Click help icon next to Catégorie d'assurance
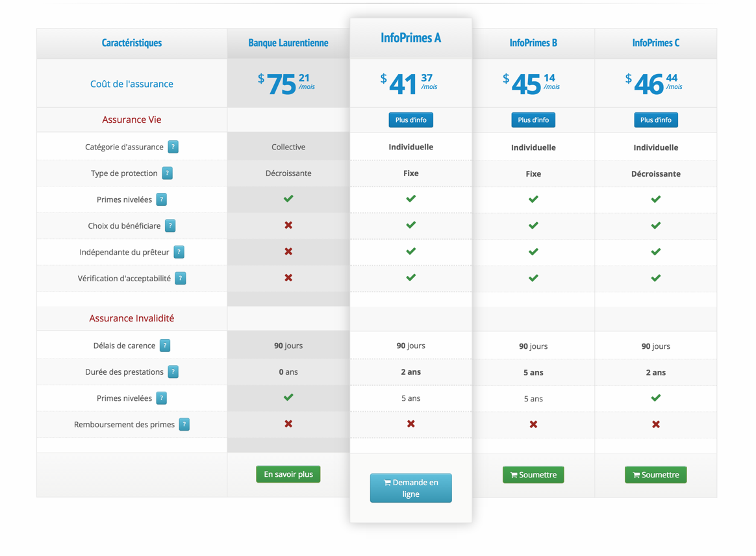 (173, 147)
